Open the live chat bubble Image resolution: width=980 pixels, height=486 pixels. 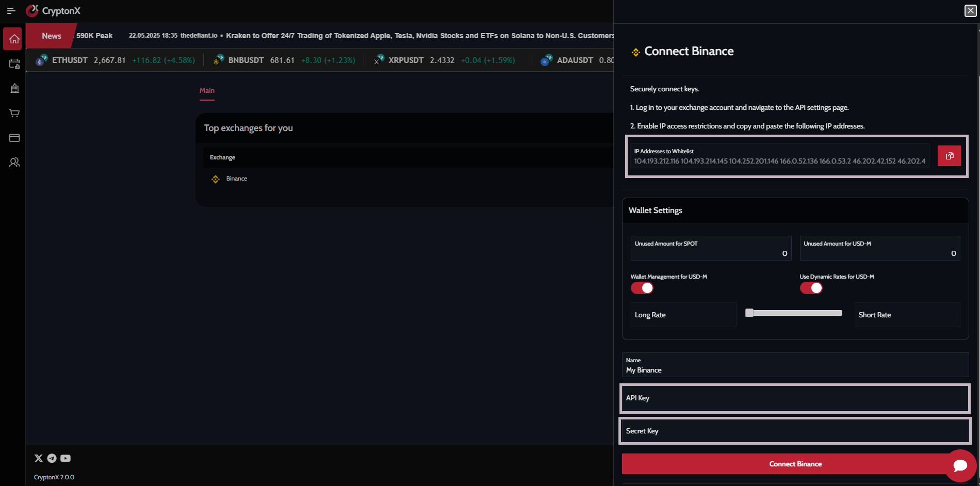point(960,466)
